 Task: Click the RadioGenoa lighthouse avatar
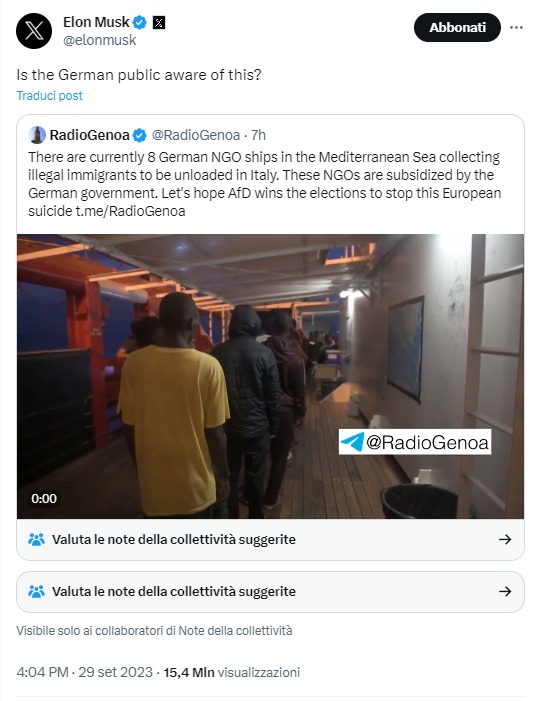click(37, 135)
